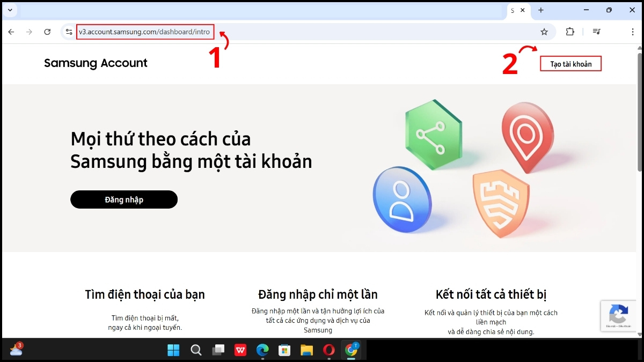Launch Microsoft Edge from the taskbar
The width and height of the screenshot is (644, 362).
click(x=262, y=350)
